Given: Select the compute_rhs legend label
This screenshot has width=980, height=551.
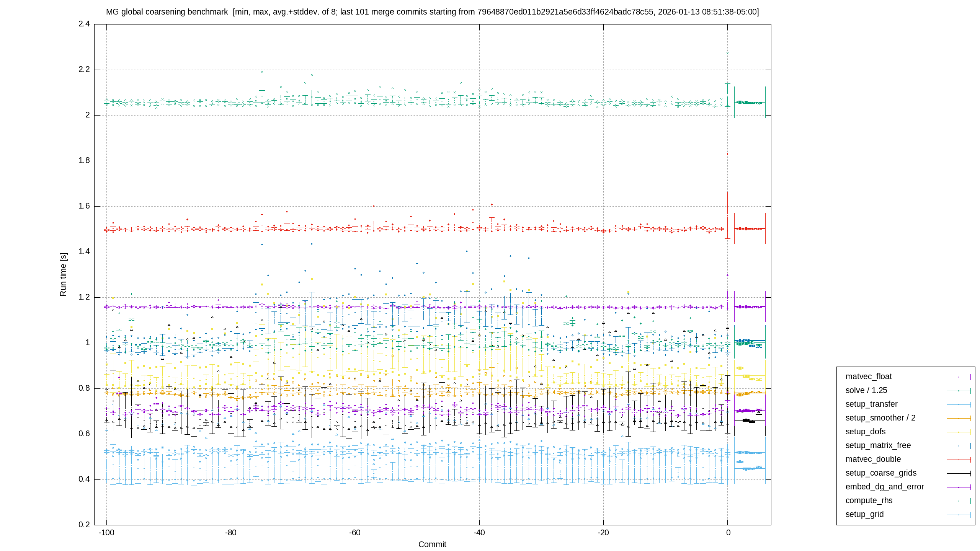Looking at the screenshot, I should 869,500.
